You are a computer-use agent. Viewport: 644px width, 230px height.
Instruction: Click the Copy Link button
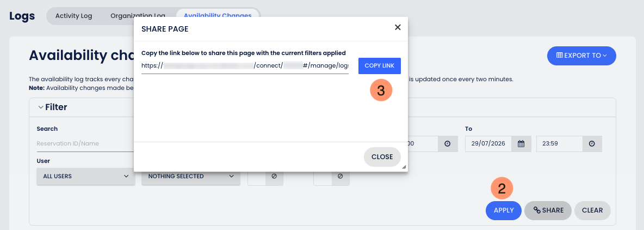coord(380,66)
